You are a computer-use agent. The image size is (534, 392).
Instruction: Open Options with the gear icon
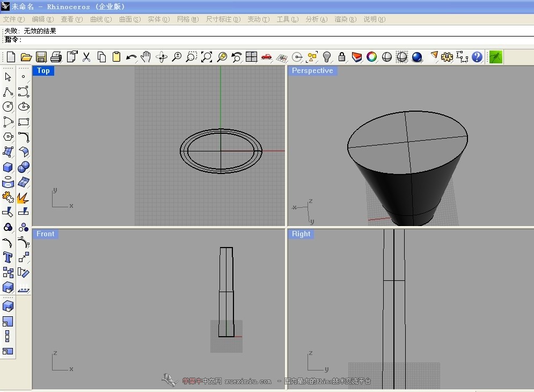447,57
